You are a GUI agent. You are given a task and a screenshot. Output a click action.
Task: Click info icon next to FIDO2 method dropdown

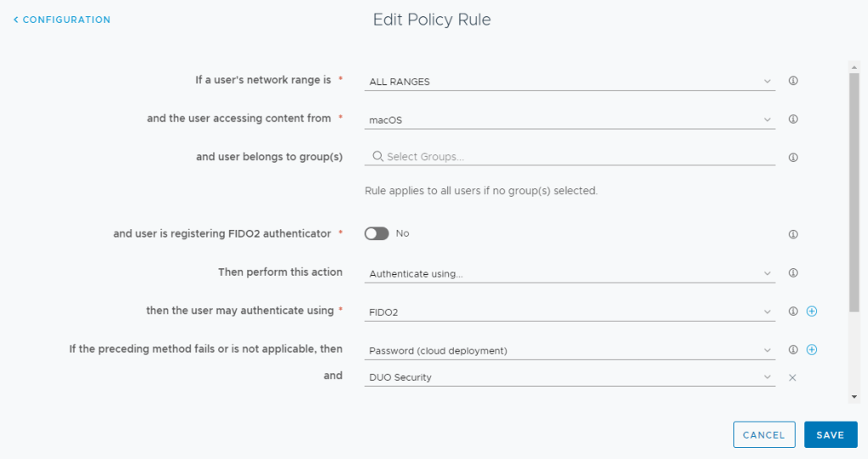coord(793,311)
